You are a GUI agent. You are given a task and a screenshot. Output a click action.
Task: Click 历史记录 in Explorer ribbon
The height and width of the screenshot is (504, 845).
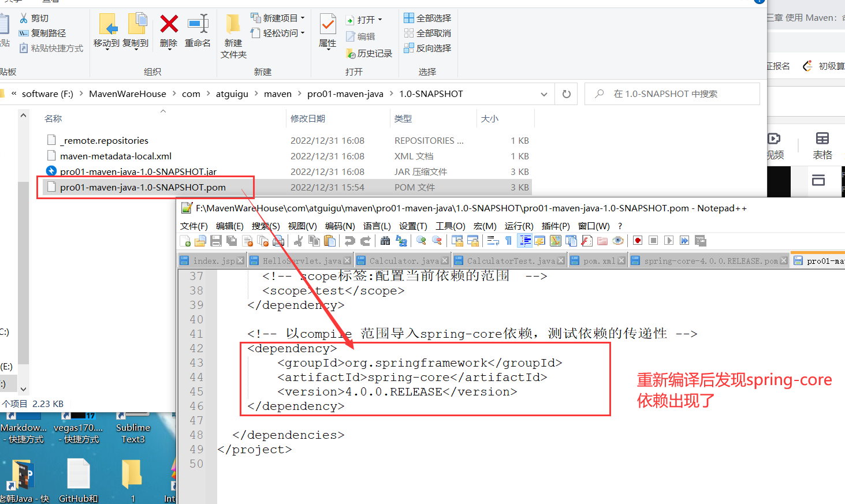tap(369, 53)
